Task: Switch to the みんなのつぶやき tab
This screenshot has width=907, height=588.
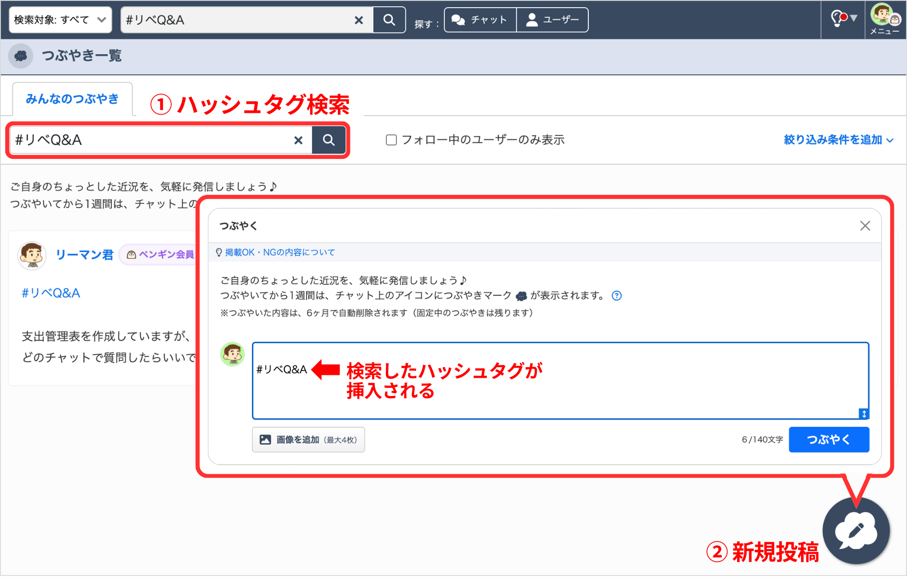Action: point(72,99)
